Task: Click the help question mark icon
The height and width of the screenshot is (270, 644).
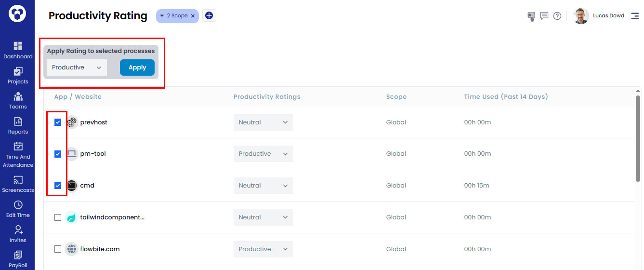Action: [x=557, y=16]
